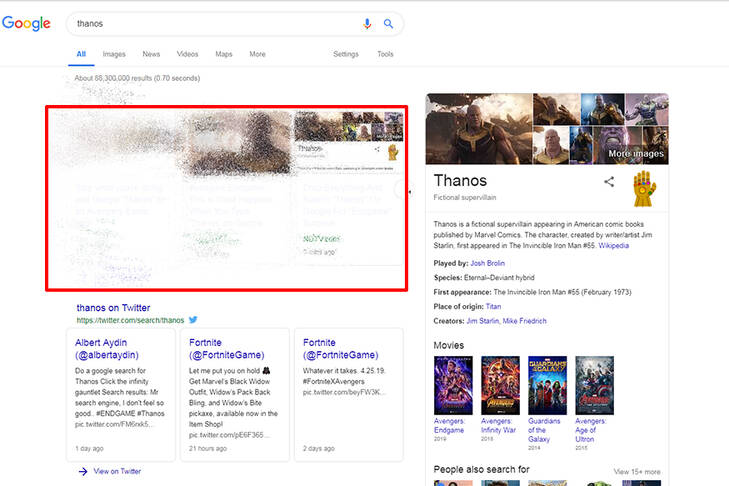Open the News tab
This screenshot has height=486, width=729.
(151, 54)
